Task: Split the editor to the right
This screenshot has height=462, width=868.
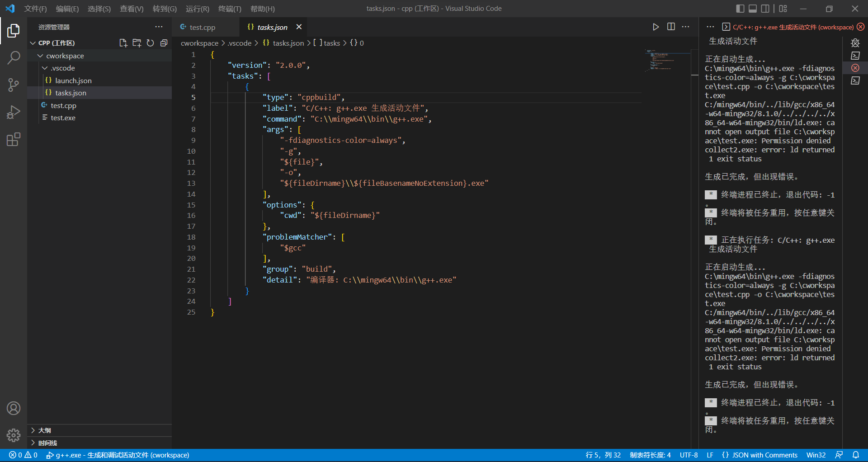Action: pyautogui.click(x=671, y=27)
